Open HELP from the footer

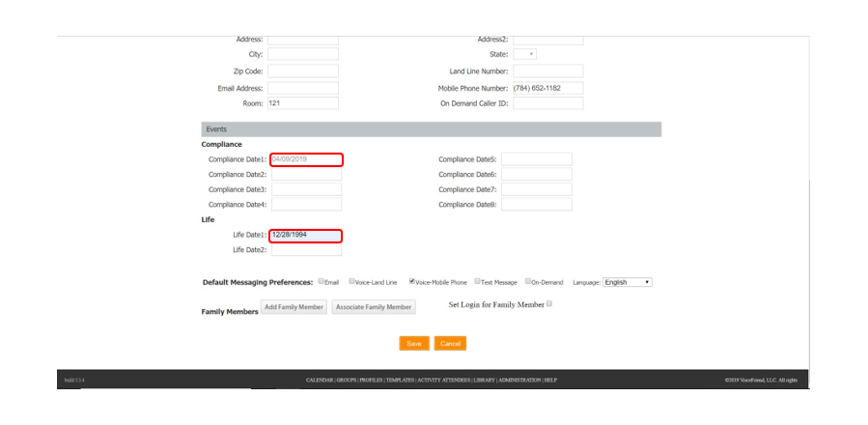click(x=550, y=381)
